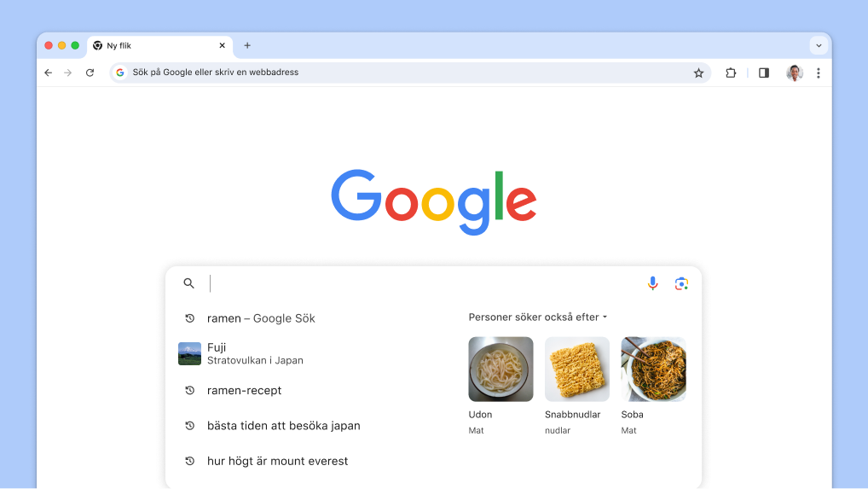Image resolution: width=868 pixels, height=489 pixels.
Task: Select the 'ramen – Google Sök' suggestion
Action: point(261,318)
